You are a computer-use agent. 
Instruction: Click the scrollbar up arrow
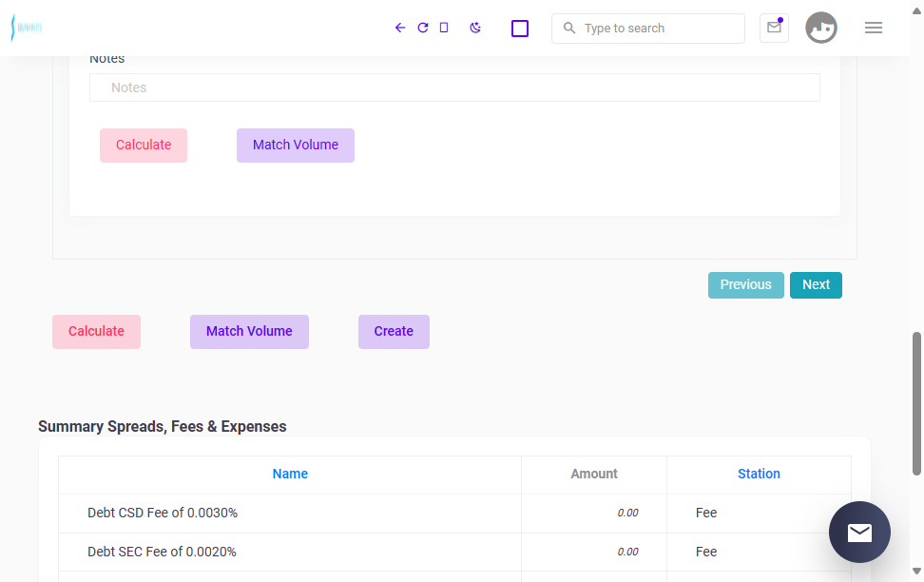(x=916, y=11)
